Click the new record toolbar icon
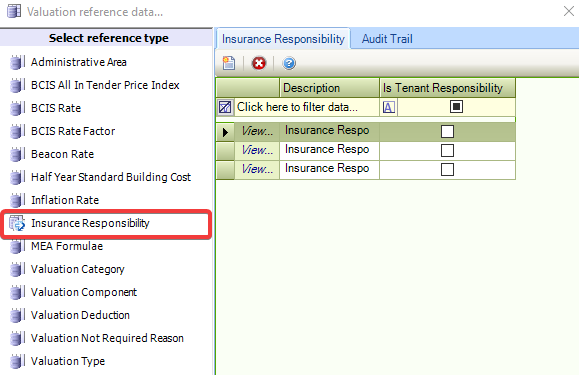 click(x=229, y=63)
